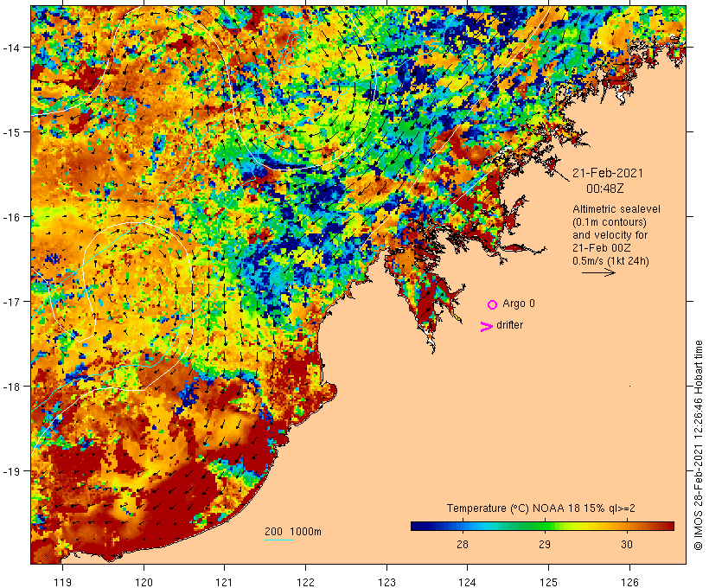Viewport: 709px width, 588px height.
Task: Click the '29' colorbar tick label
Action: (545, 544)
